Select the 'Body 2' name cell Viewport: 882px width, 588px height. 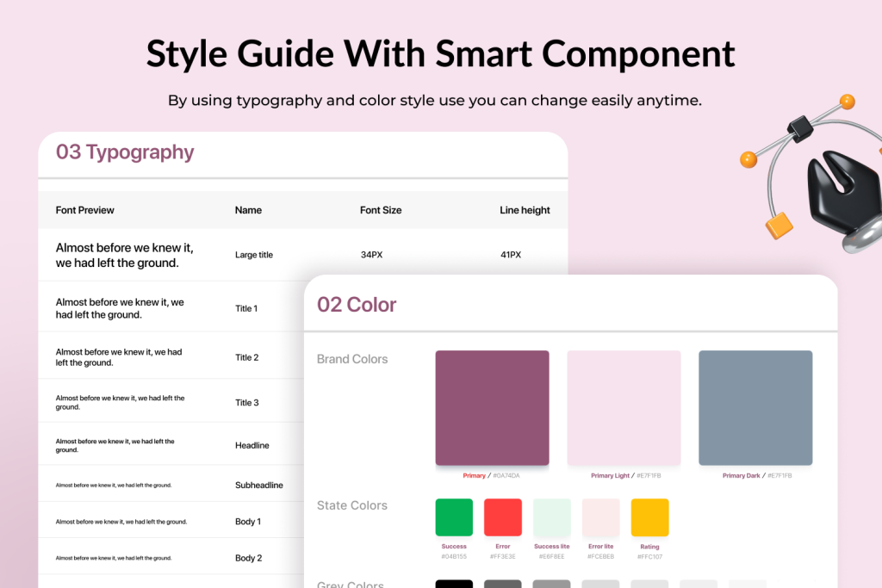pos(249,558)
